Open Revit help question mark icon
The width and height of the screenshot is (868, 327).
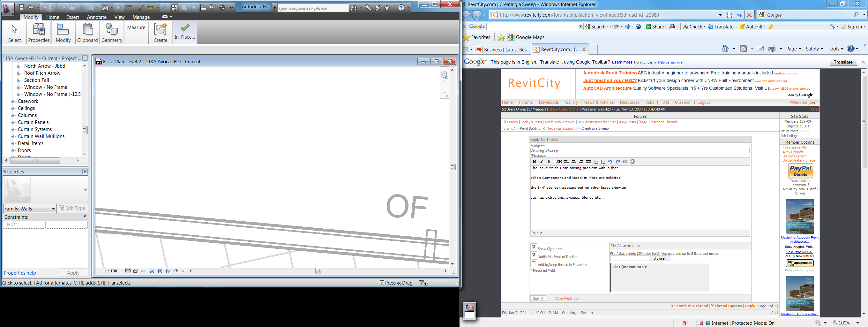tap(401, 8)
